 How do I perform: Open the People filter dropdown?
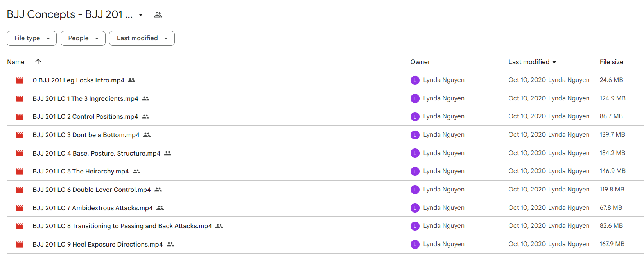coord(83,38)
